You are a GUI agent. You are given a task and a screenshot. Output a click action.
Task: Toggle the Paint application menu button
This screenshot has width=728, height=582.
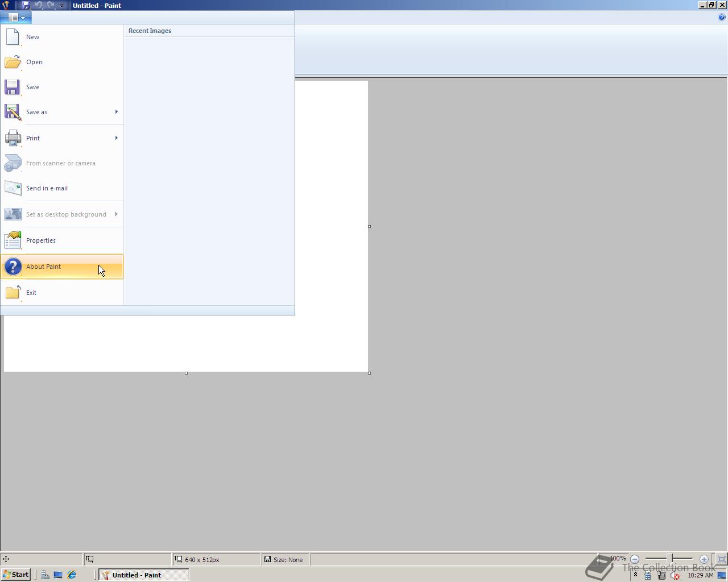[x=16, y=18]
